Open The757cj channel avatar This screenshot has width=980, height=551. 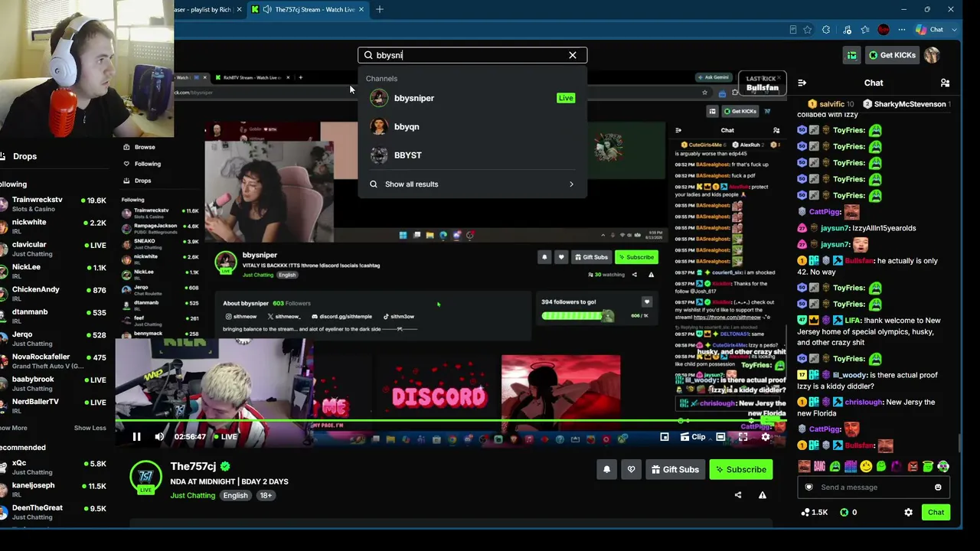click(x=145, y=476)
